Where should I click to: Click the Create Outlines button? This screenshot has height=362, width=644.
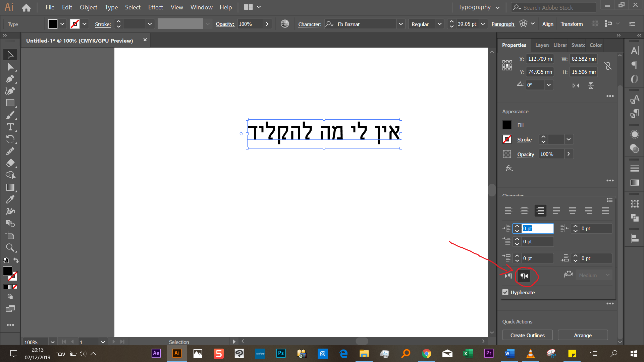[x=527, y=335]
